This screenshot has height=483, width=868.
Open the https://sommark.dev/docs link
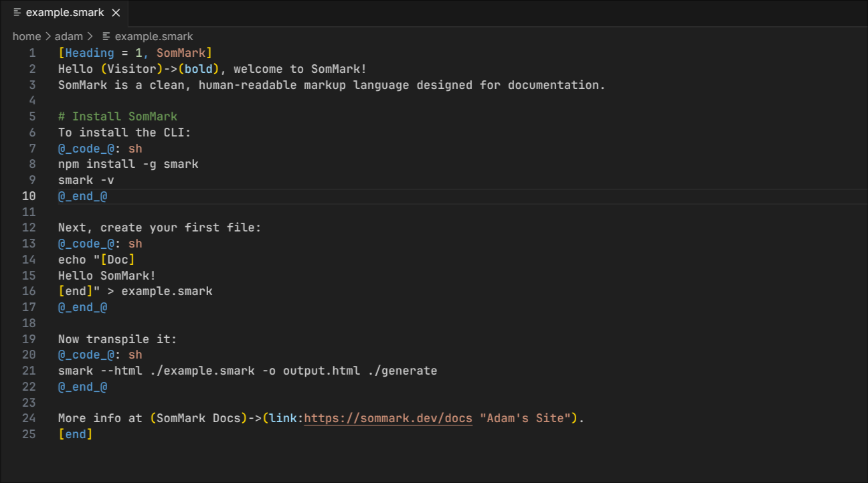point(388,417)
